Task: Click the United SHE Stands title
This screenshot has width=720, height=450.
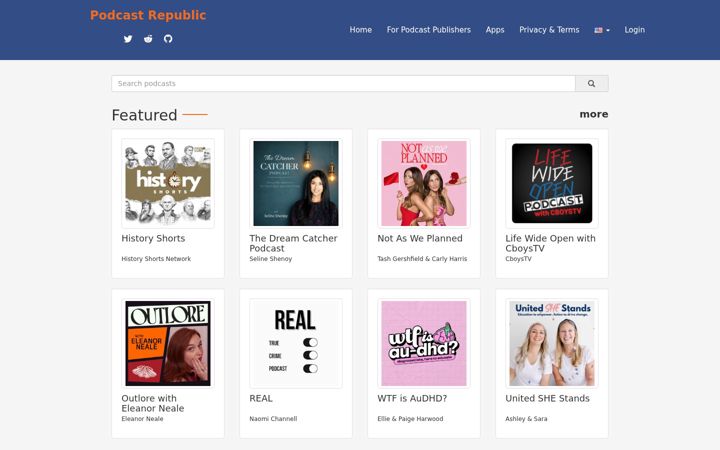Action: [x=547, y=398]
